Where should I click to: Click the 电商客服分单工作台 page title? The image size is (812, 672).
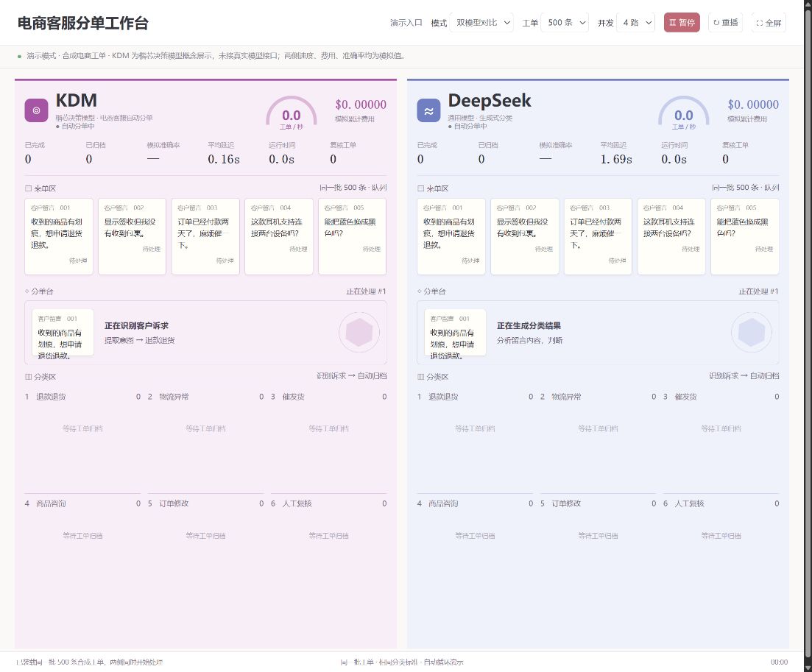[83, 24]
